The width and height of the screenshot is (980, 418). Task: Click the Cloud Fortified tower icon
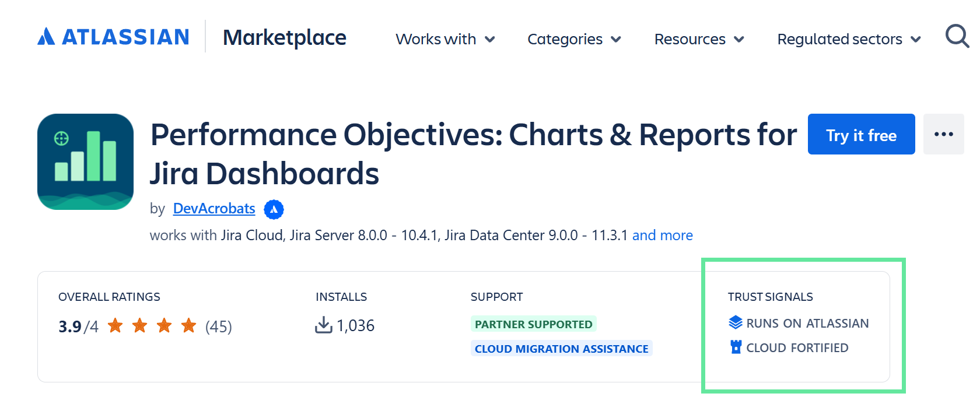pyautogui.click(x=736, y=347)
